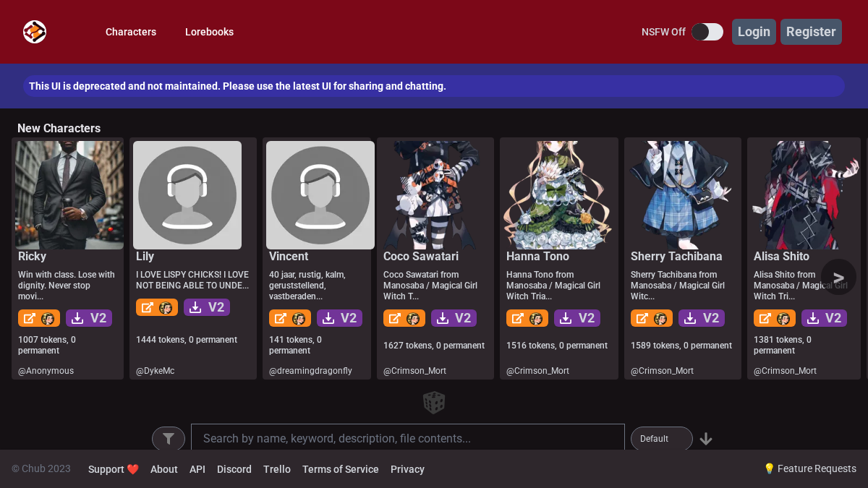
Task: Toggle sort direction with the down arrow
Action: coord(706,439)
